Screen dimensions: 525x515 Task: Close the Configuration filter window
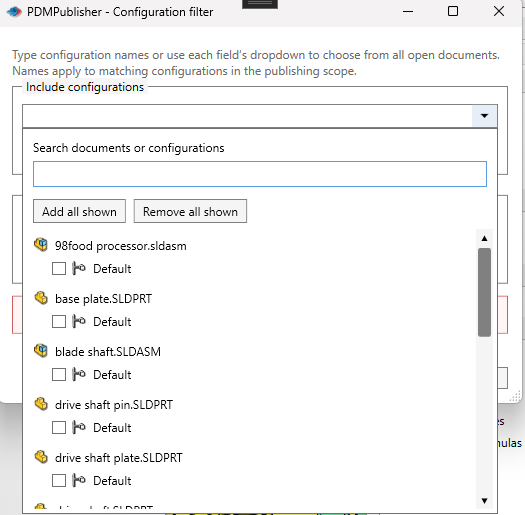pyautogui.click(x=499, y=11)
